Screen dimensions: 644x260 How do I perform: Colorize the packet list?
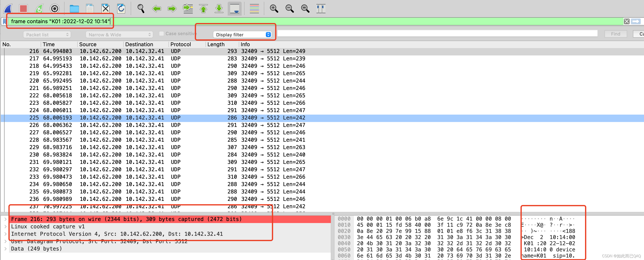tap(254, 8)
